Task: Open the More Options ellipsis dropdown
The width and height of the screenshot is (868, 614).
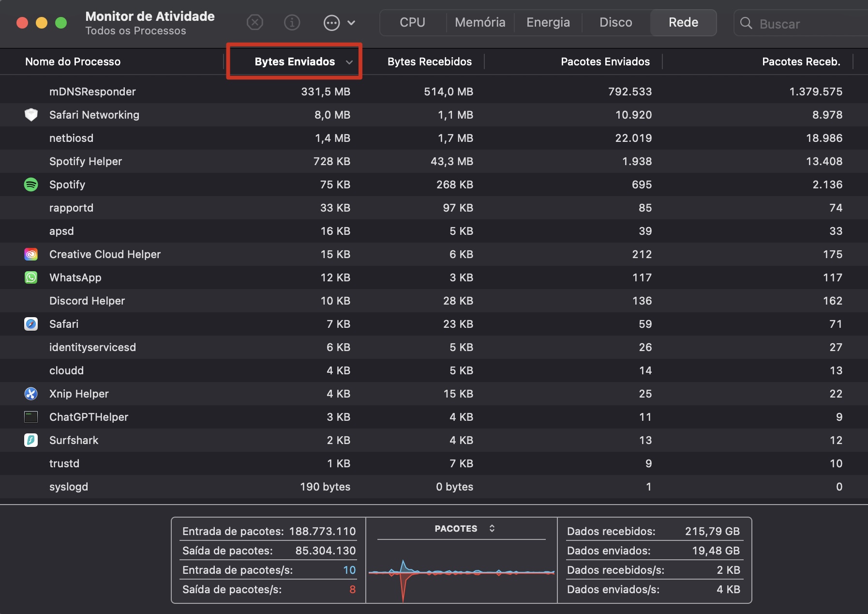Action: (x=332, y=22)
